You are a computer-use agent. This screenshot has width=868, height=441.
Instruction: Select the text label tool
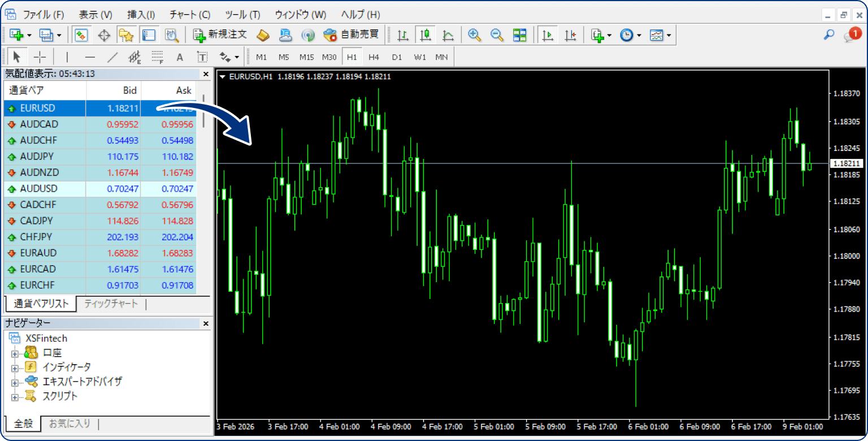[202, 57]
